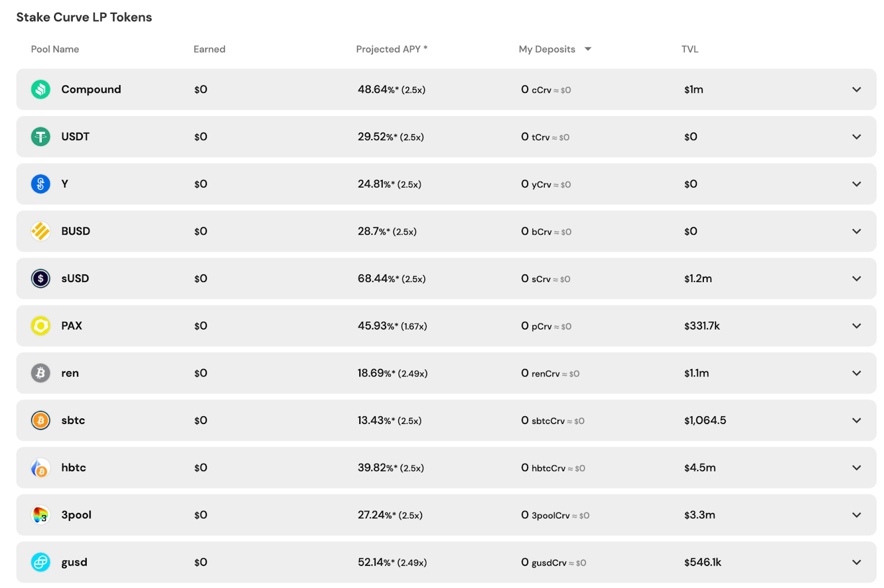Select the yellow PAX pool icon

click(40, 326)
